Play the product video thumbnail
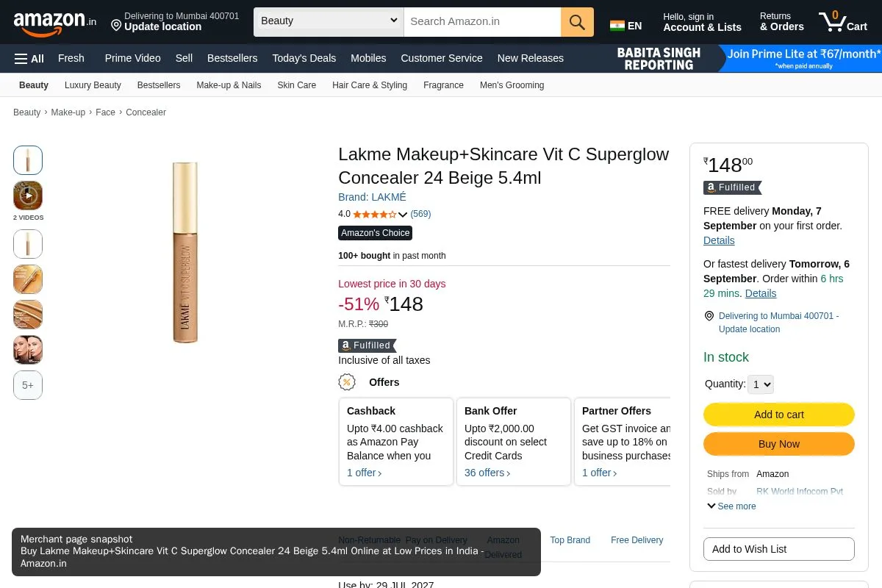Viewport: 882px width, 588px height. point(28,196)
